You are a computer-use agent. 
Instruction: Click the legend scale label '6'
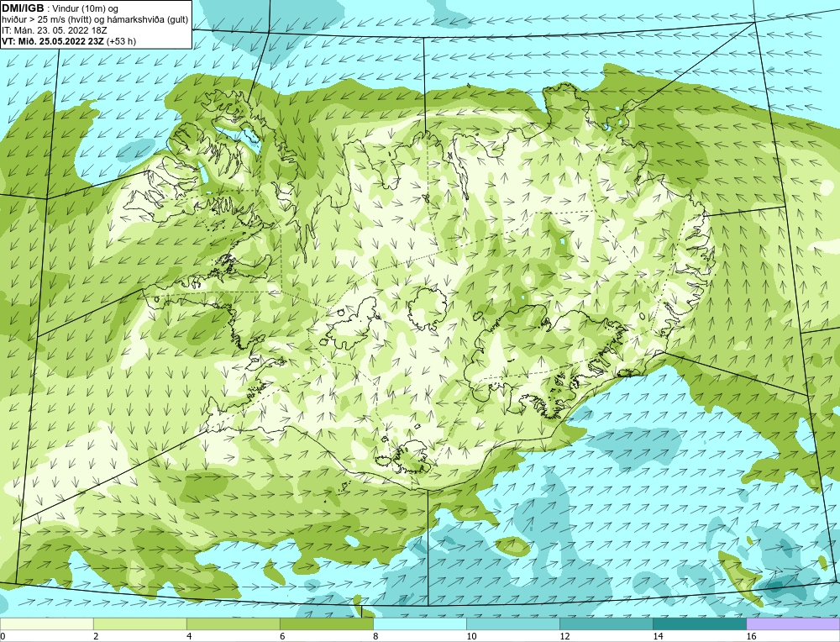click(x=282, y=636)
